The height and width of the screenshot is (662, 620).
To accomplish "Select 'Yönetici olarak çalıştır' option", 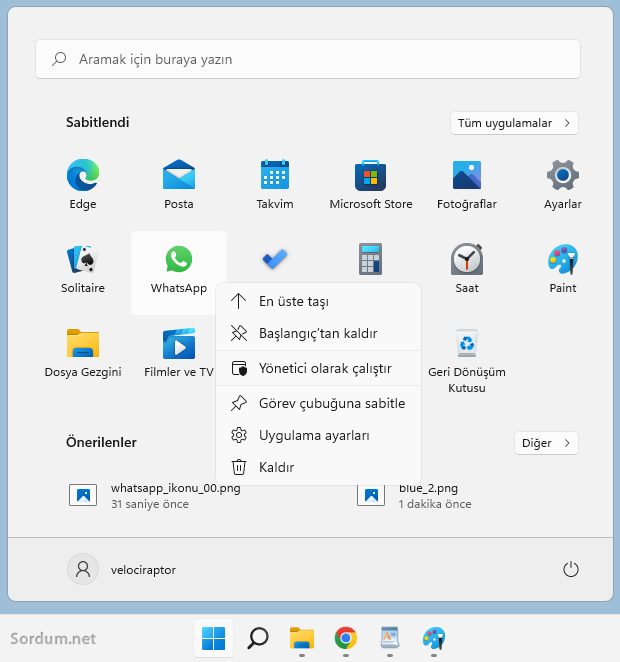I will coord(318,368).
